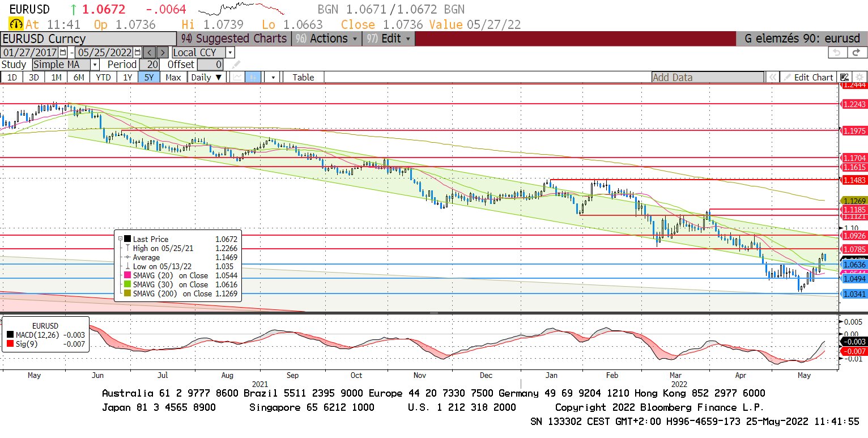Click the double-chevron collapse icon
Viewport: 868px width, 438px height.
tap(772, 77)
